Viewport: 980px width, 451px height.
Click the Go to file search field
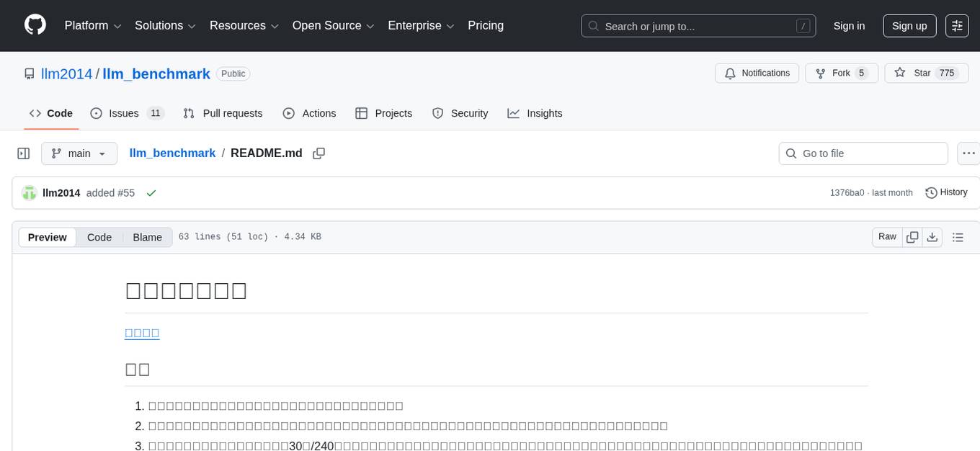click(863, 153)
